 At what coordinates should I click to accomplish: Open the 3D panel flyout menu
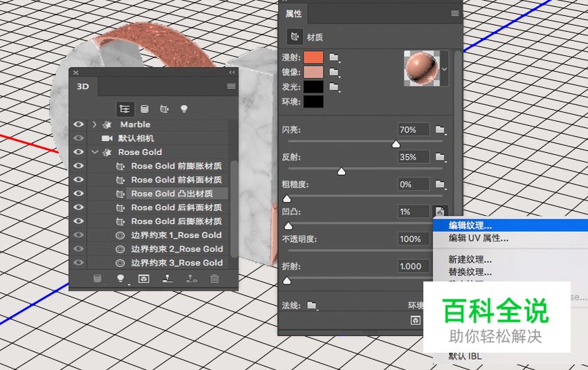tap(231, 86)
